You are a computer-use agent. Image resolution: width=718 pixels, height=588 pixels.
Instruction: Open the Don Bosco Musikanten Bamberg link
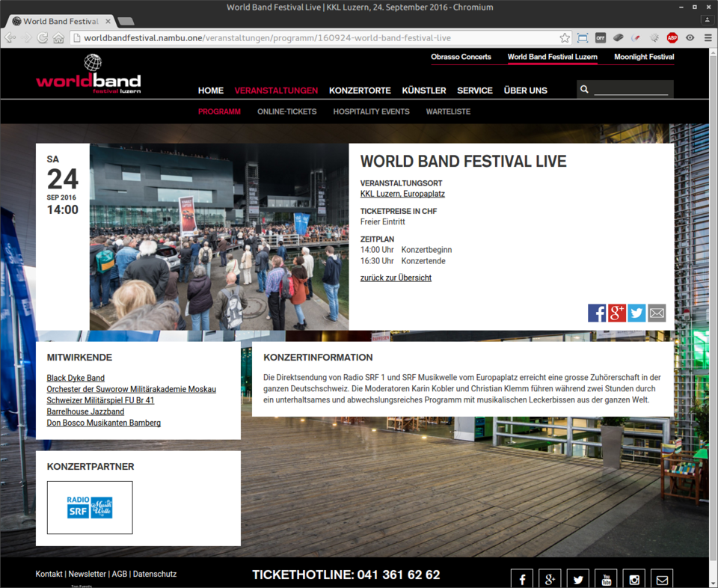coord(103,423)
